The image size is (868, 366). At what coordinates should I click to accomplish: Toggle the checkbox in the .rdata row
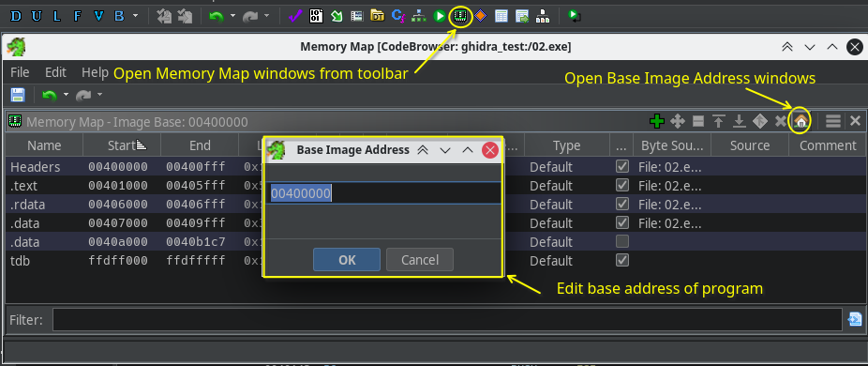pyautogui.click(x=622, y=204)
